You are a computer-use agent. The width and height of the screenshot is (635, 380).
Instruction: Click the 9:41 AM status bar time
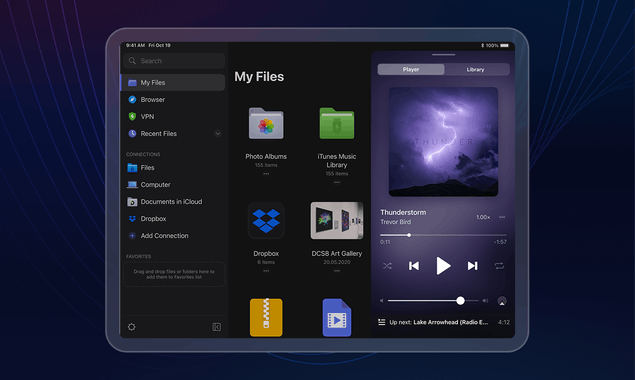pyautogui.click(x=135, y=45)
